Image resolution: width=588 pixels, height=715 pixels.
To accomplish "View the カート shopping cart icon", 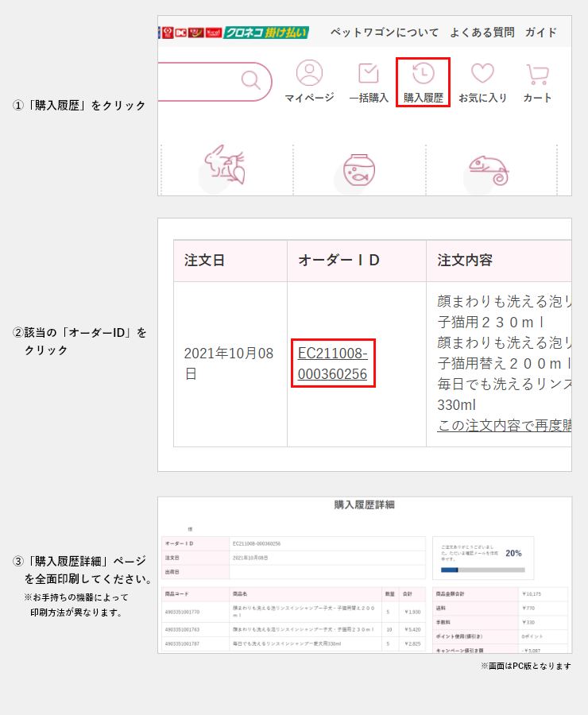I will coord(538,75).
